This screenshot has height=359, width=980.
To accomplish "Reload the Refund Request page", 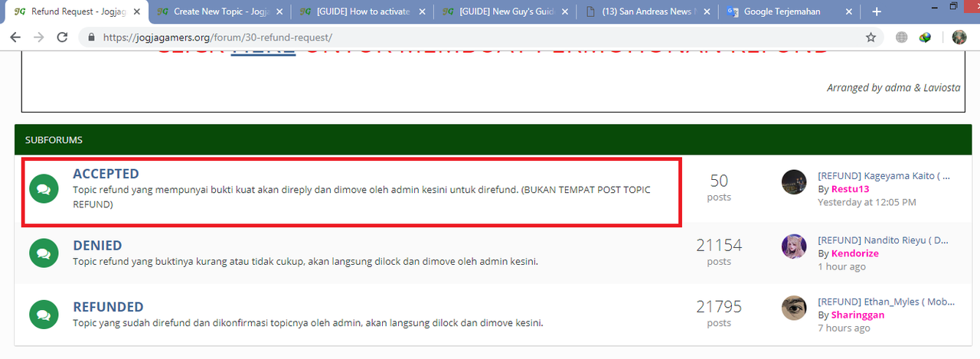I will click(63, 37).
